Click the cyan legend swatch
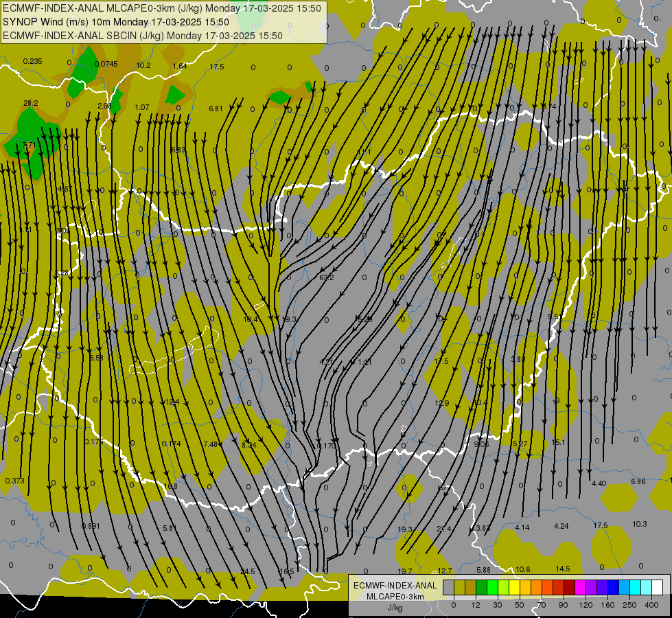Viewport: 672px width, 618px height. tap(636, 587)
